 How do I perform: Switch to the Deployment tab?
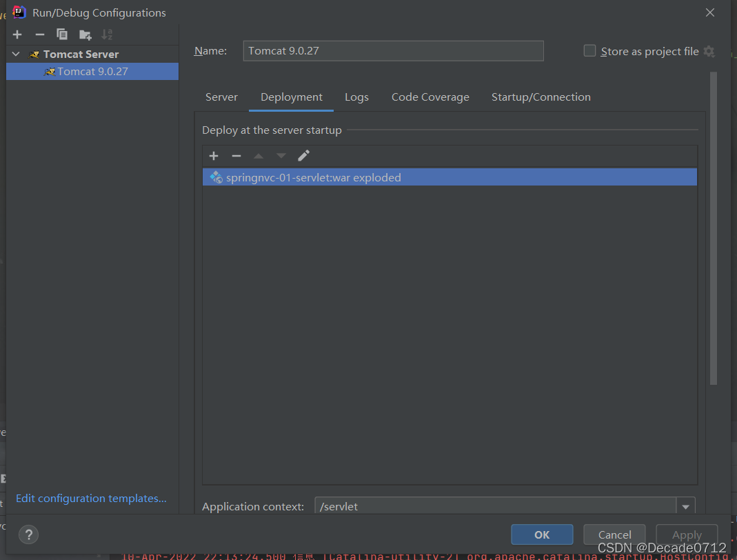[292, 97]
